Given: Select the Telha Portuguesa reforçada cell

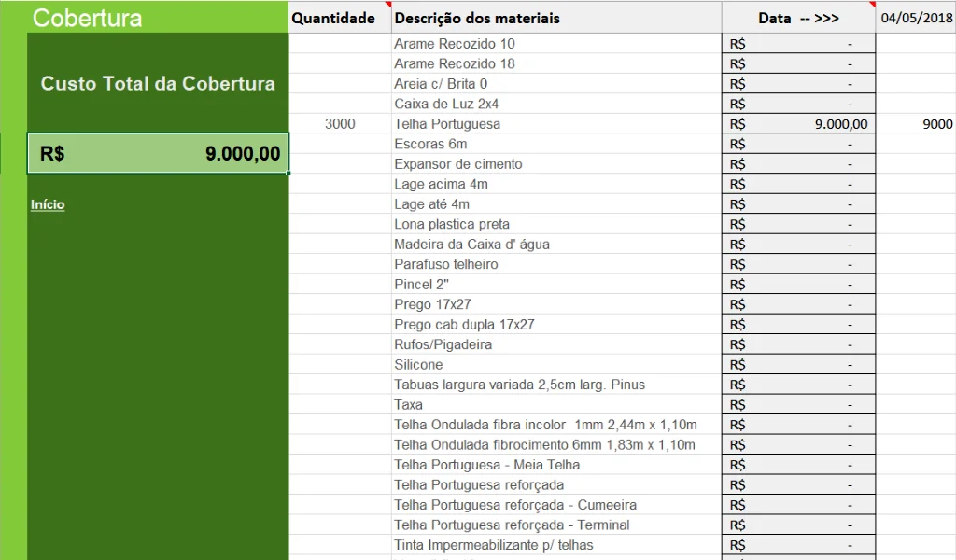Looking at the screenshot, I should coord(556,485).
